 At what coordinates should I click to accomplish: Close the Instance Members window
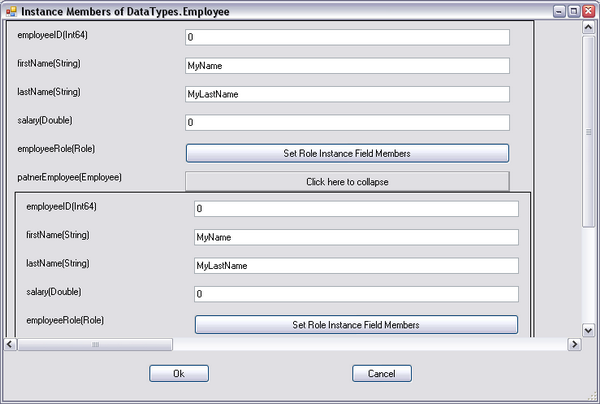coord(588,11)
